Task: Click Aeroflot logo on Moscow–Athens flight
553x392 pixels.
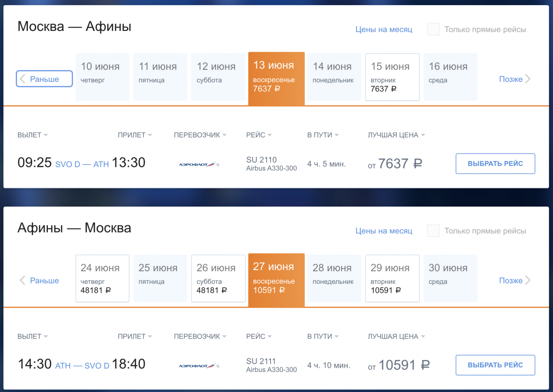Action: pyautogui.click(x=199, y=165)
